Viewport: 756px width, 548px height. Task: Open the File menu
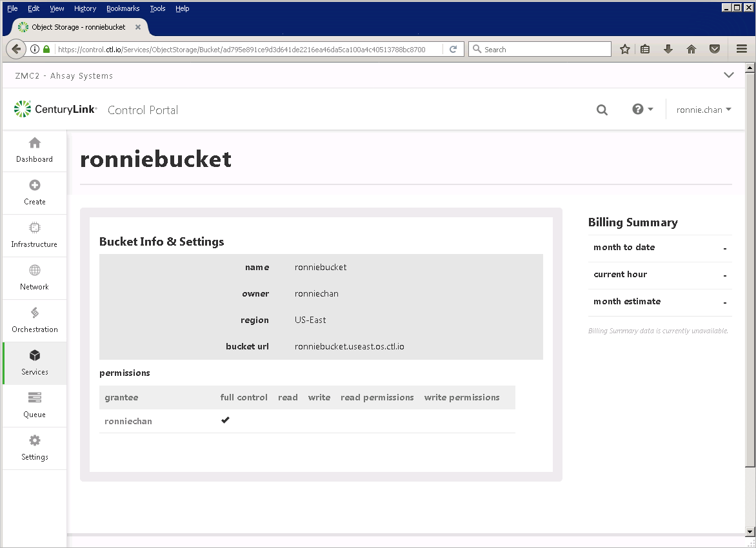[12, 8]
